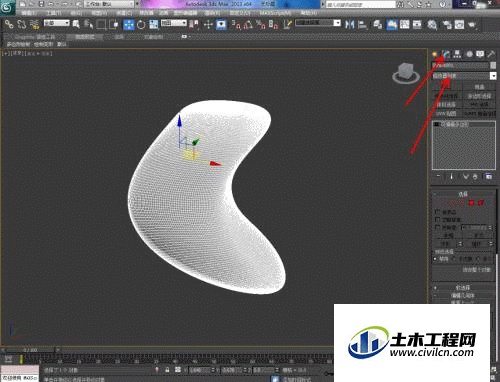Click the Configure Modifier Sets icon

click(x=488, y=176)
